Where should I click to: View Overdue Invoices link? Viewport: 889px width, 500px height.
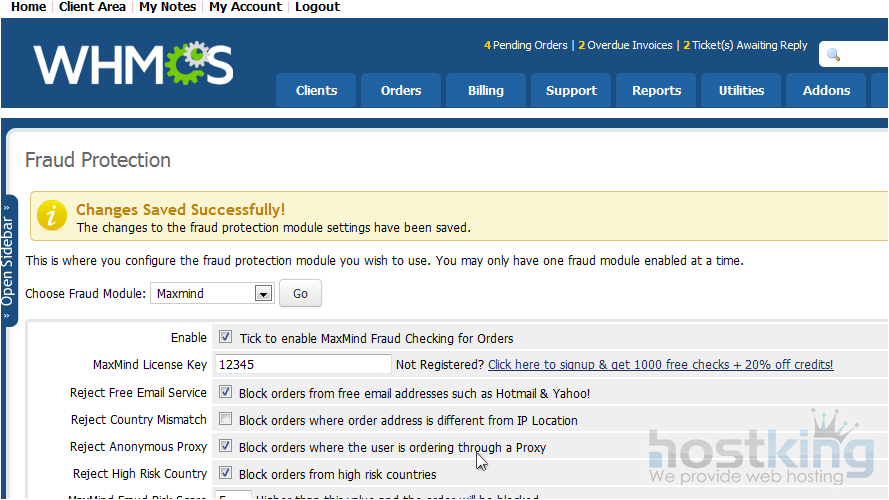pos(629,45)
